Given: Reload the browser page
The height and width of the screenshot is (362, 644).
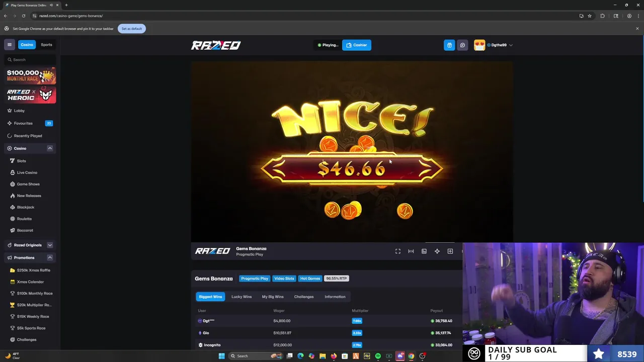Looking at the screenshot, I should point(23,16).
